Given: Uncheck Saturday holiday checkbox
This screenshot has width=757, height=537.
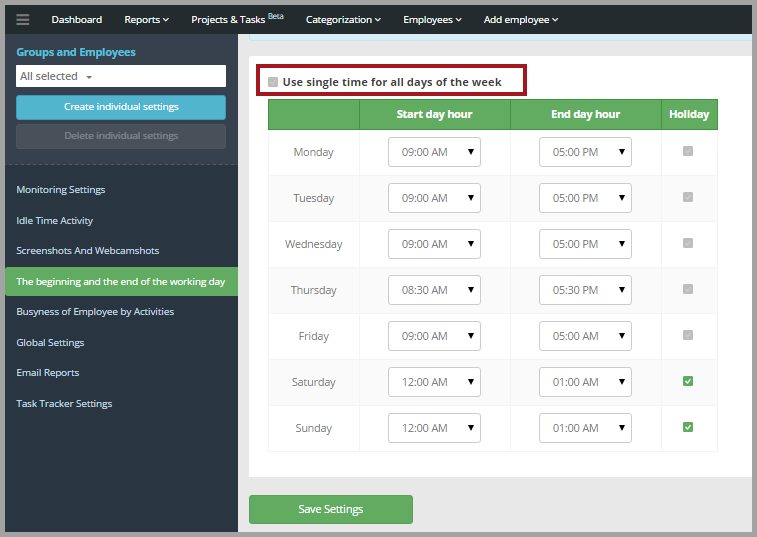Looking at the screenshot, I should point(688,381).
